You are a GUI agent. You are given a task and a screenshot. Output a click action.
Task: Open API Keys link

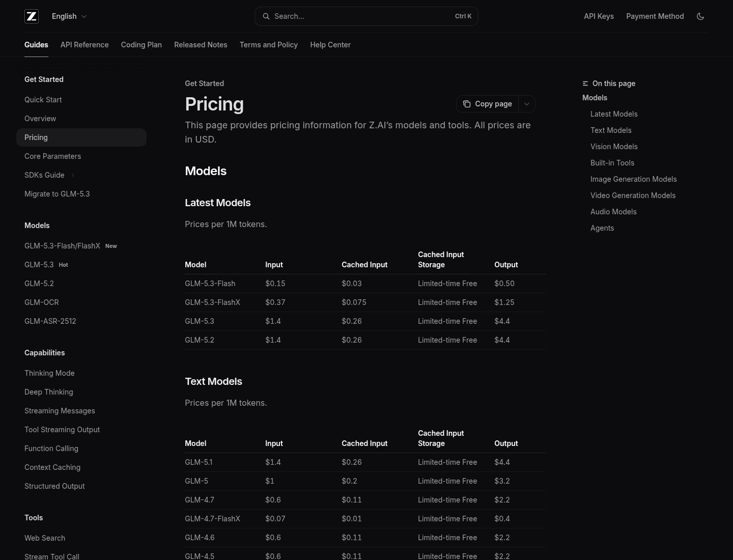click(599, 16)
